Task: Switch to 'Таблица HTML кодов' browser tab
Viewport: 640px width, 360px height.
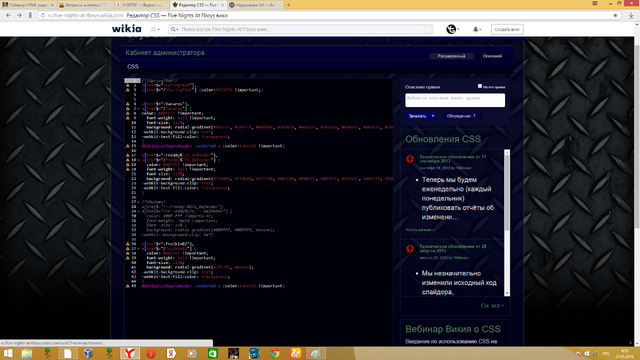Action: pyautogui.click(x=28, y=5)
